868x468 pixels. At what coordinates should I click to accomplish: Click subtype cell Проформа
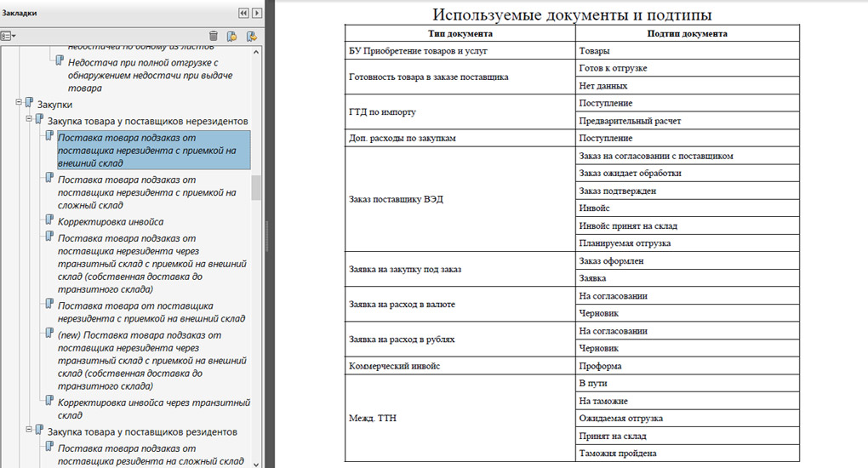pos(688,366)
